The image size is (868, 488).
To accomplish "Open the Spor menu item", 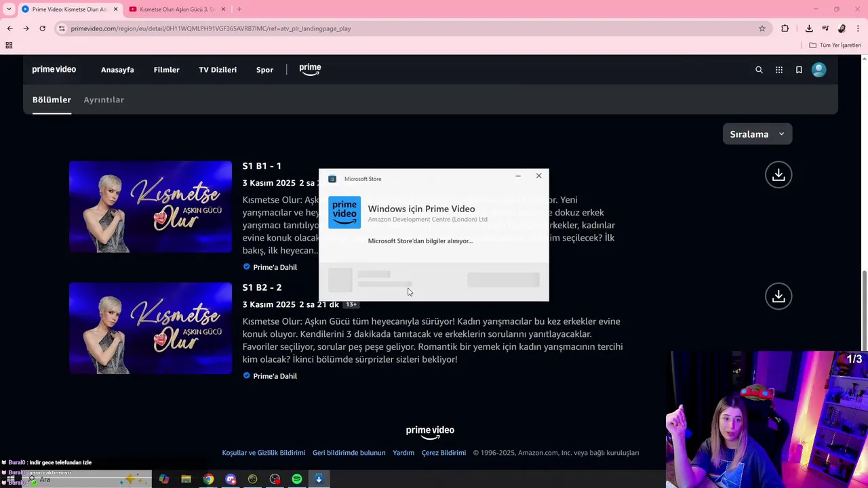I will tap(264, 70).
